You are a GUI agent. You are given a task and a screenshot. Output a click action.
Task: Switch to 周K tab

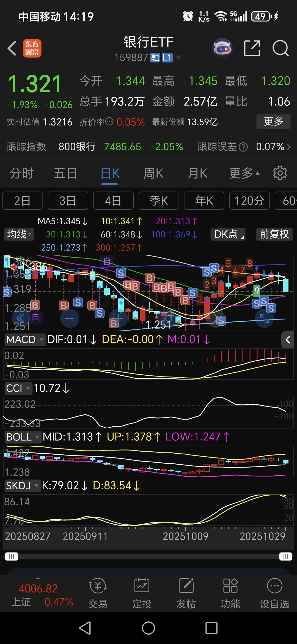click(x=153, y=173)
